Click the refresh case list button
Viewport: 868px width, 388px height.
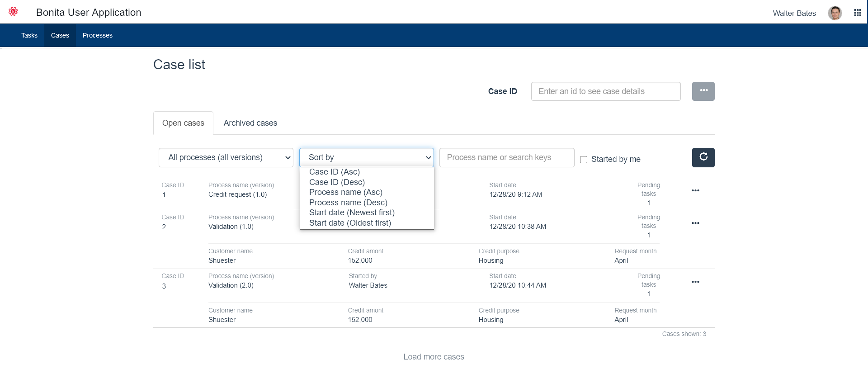[x=703, y=157]
